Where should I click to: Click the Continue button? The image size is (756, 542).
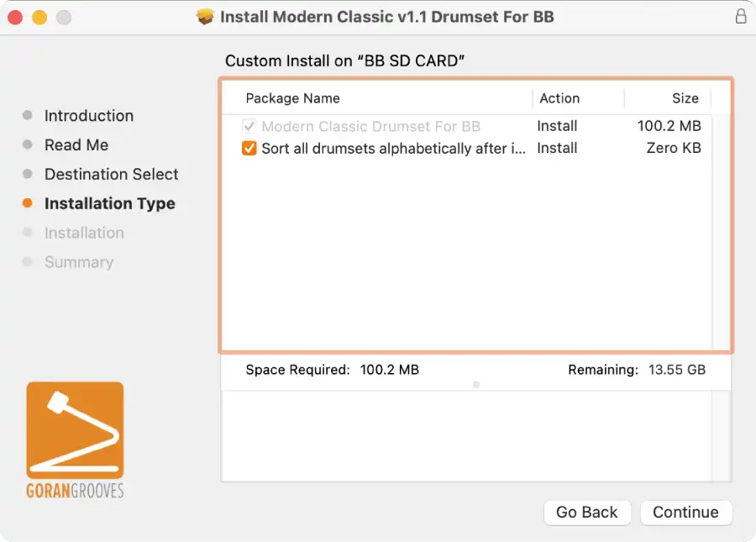pyautogui.click(x=686, y=512)
